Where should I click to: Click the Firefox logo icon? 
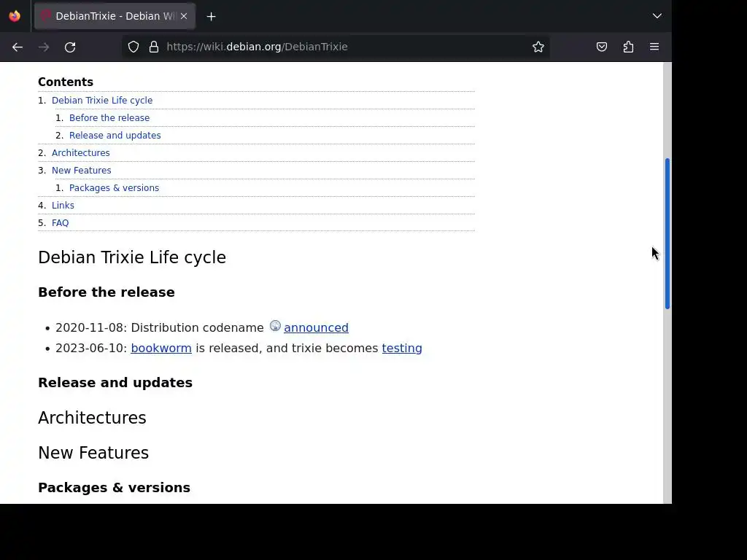(x=15, y=16)
